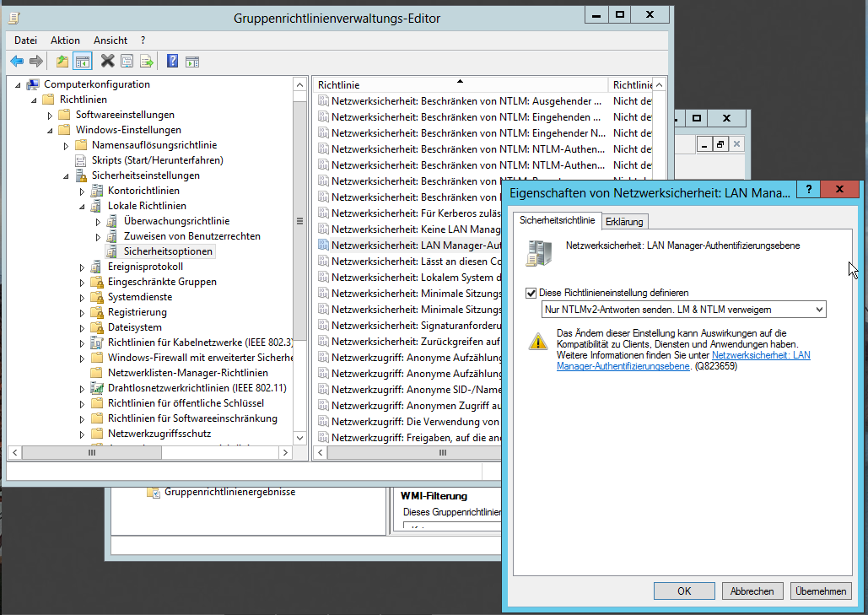Select the Show/Hide Console Tree icon
The height and width of the screenshot is (615, 868).
[x=81, y=60]
